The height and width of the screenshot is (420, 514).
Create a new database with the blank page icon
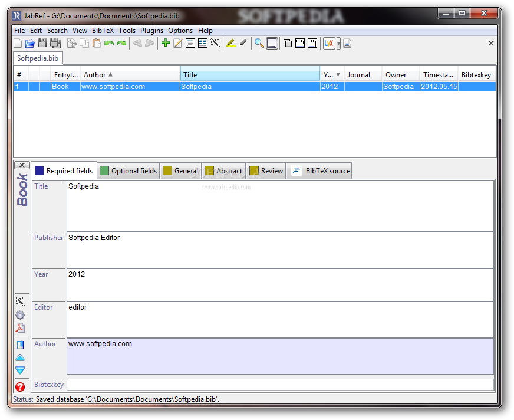(x=18, y=43)
